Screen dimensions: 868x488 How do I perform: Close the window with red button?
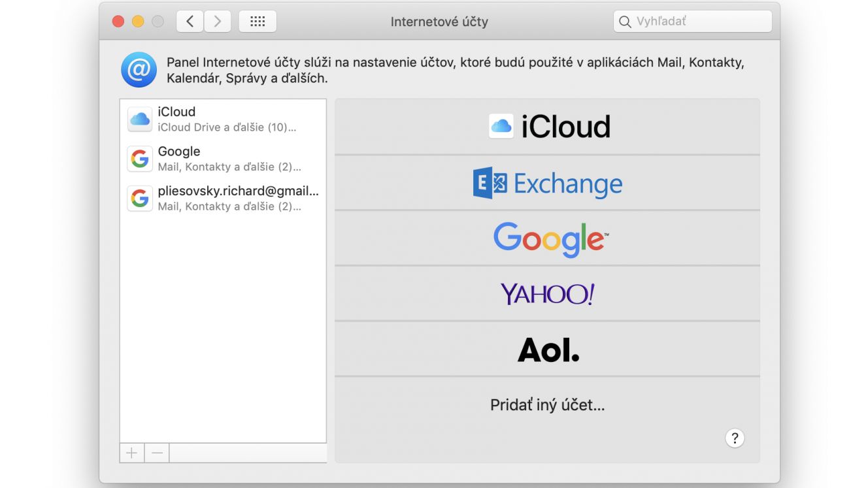coord(118,22)
